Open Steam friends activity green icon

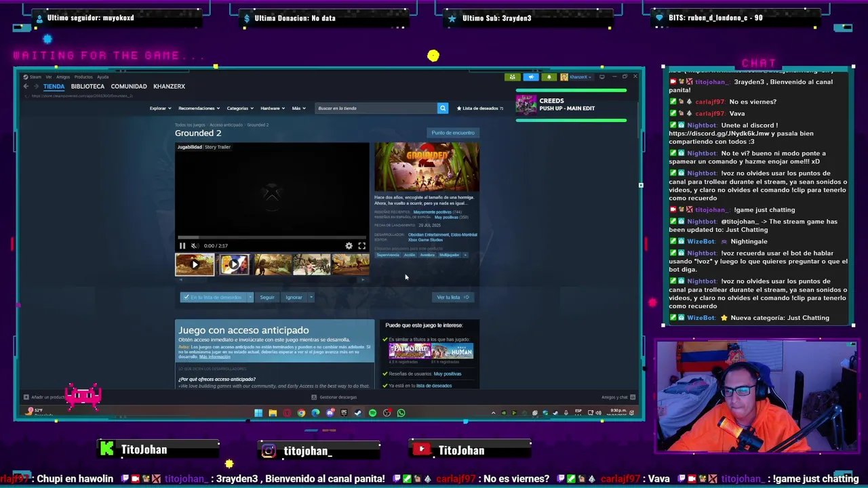pos(513,77)
